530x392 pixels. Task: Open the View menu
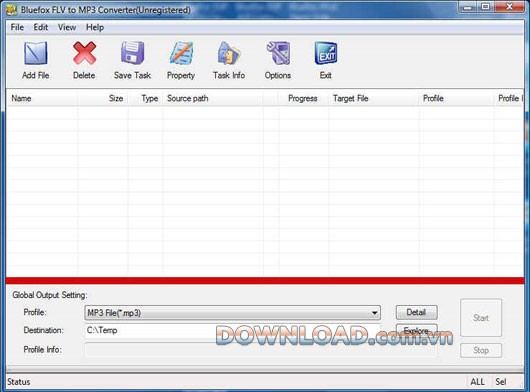click(x=67, y=27)
